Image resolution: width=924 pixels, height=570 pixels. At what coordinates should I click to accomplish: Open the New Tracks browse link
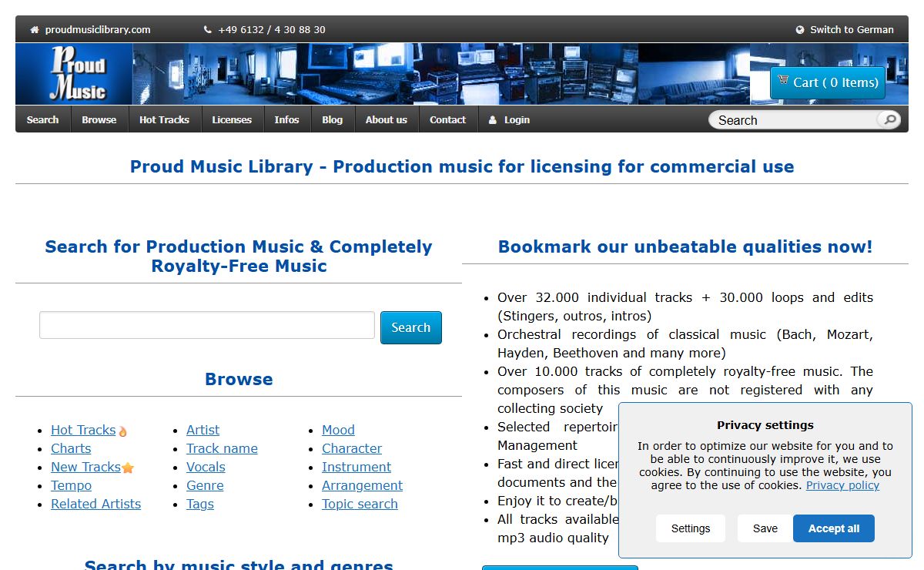85,467
